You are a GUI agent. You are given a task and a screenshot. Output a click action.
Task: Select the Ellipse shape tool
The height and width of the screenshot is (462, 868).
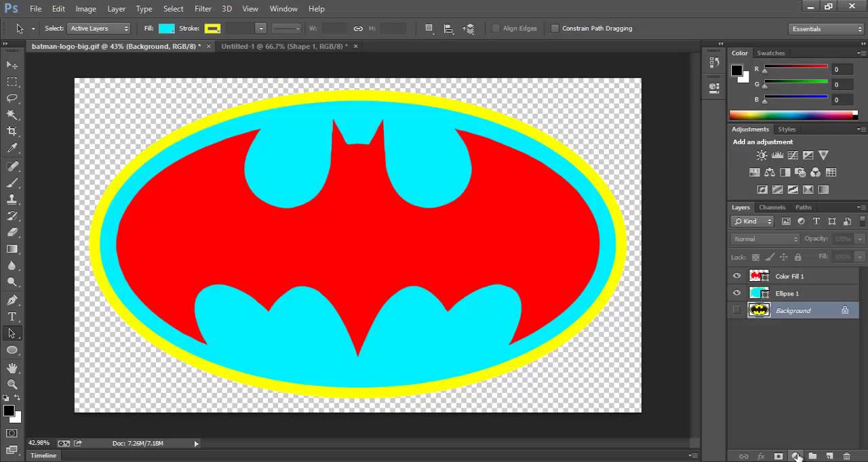click(12, 350)
